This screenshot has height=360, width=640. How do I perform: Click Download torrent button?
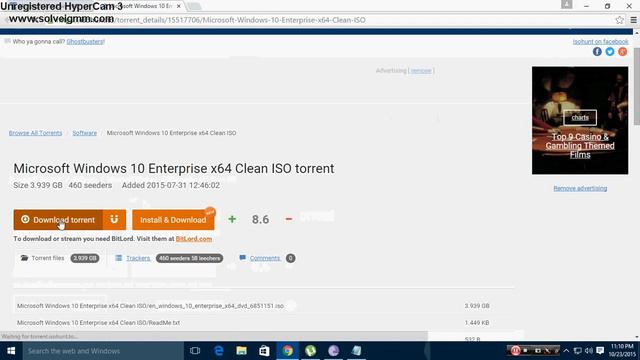click(x=58, y=220)
